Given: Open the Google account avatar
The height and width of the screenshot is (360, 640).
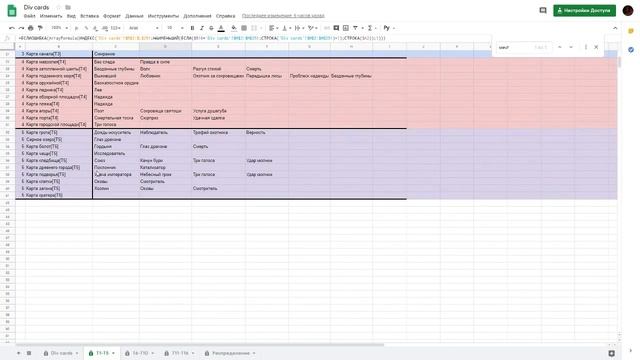Looking at the screenshot, I should point(628,11).
